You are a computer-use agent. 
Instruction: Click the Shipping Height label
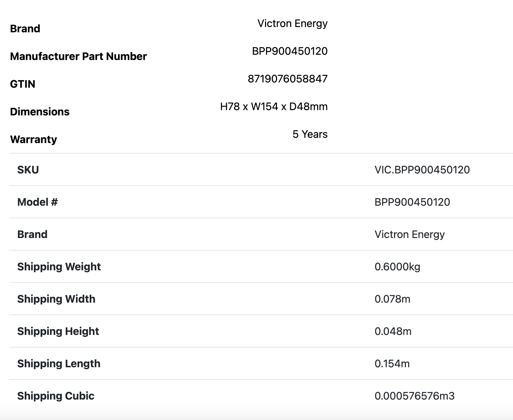click(58, 331)
